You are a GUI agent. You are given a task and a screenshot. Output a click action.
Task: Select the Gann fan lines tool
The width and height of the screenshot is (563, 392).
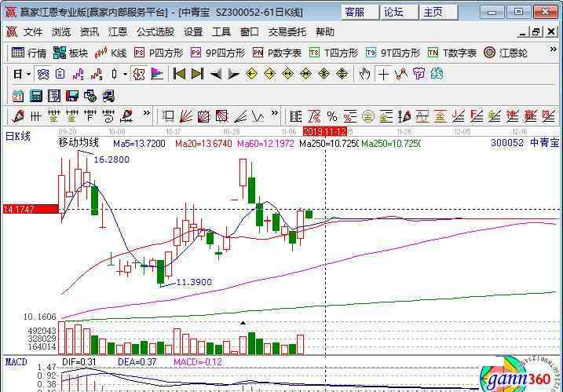click(185, 116)
